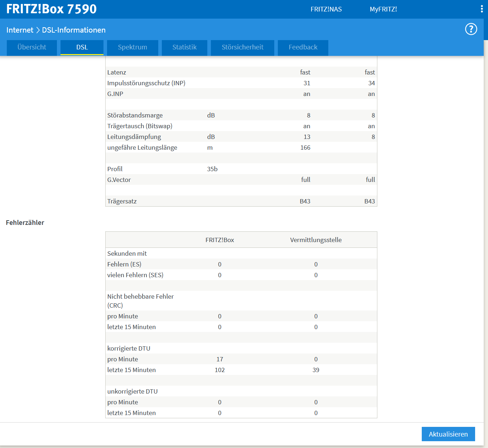Open the MyFRITZ! link
This screenshot has width=488, height=448.
point(383,9)
